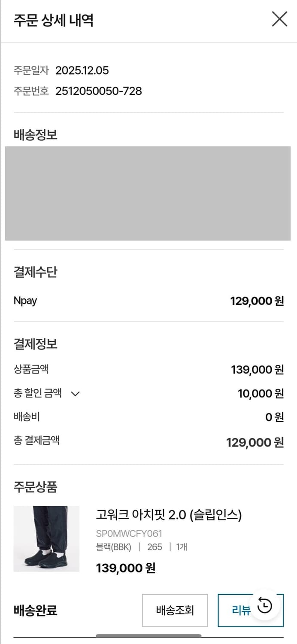Click the 배송조회 delivery tracking button
This screenshot has height=644, width=297.
175,611
